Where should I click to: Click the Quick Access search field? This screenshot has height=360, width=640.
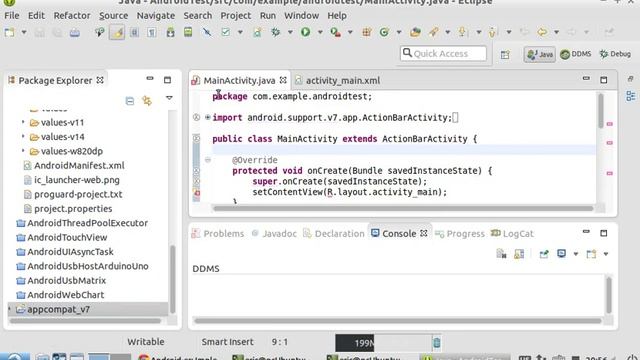[443, 53]
